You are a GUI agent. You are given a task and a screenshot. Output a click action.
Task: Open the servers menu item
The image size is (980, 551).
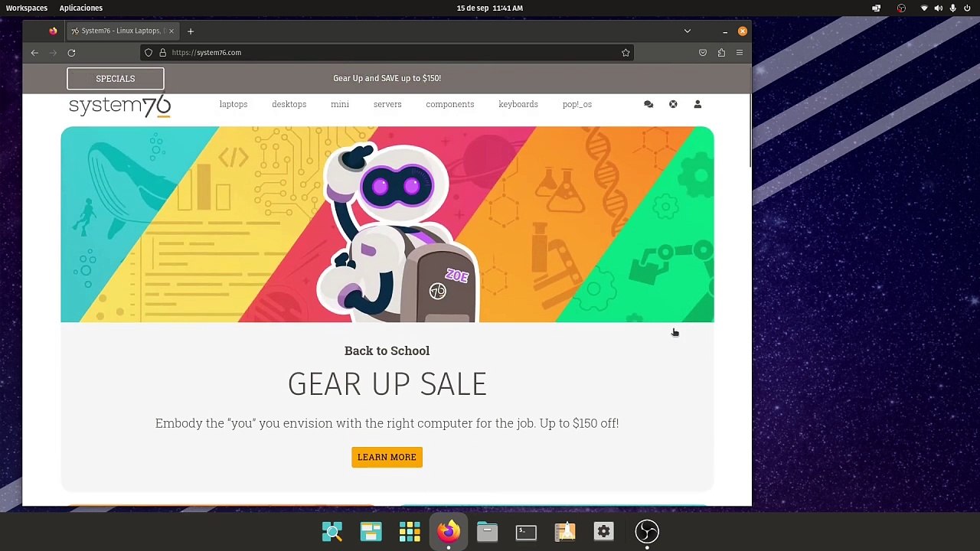click(387, 104)
